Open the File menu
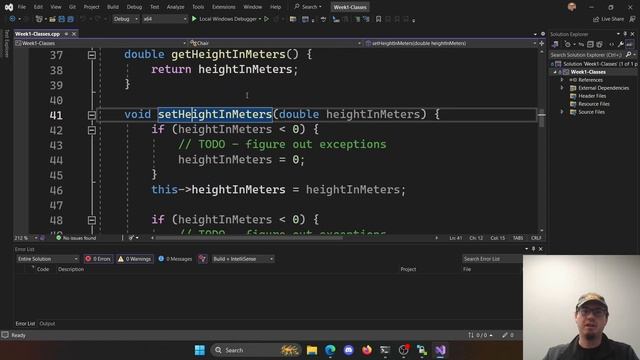 pyautogui.click(x=22, y=7)
